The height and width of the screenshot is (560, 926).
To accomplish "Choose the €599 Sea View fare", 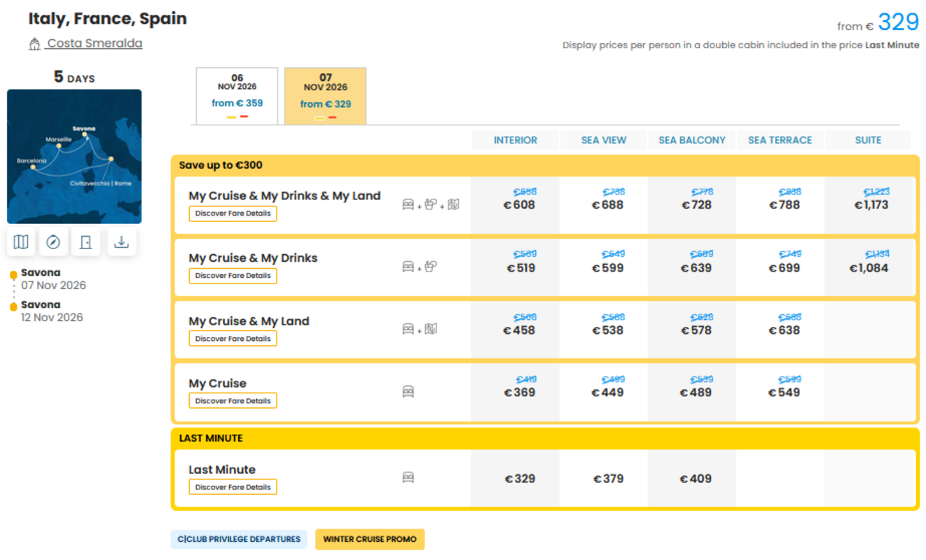I will point(607,268).
